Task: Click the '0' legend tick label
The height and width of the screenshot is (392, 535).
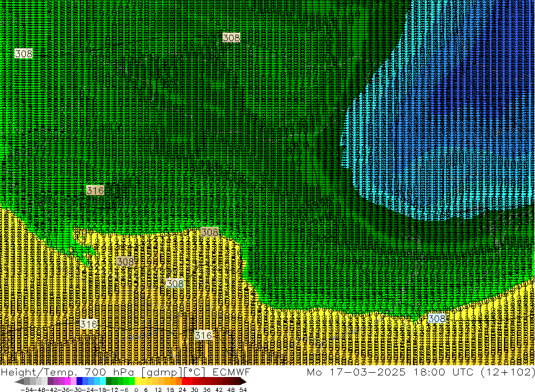Action: pyautogui.click(x=136, y=390)
